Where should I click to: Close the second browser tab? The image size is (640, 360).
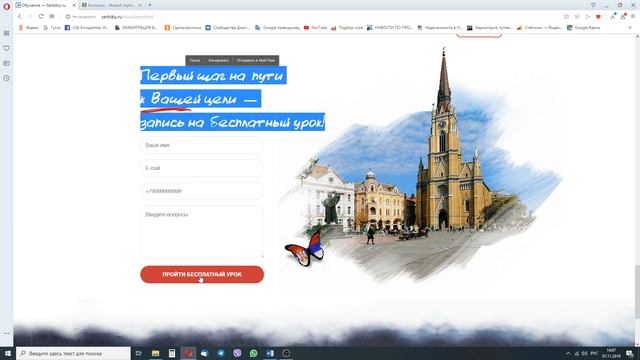point(140,5)
